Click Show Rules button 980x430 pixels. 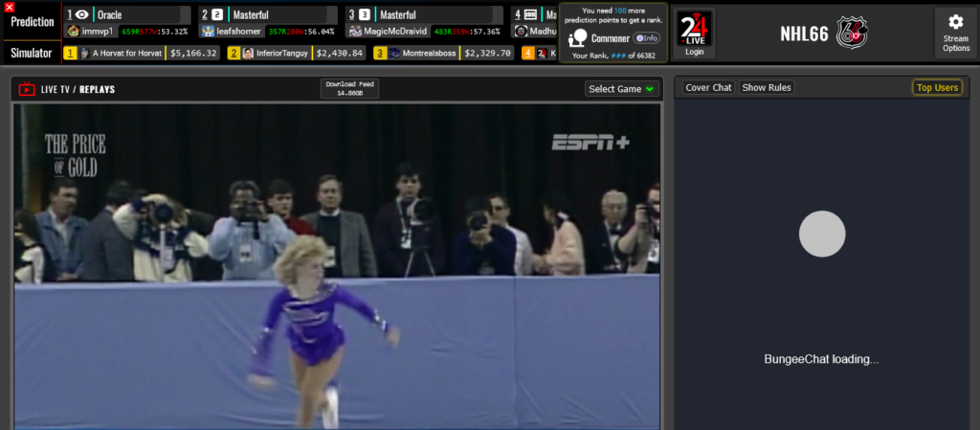(767, 87)
